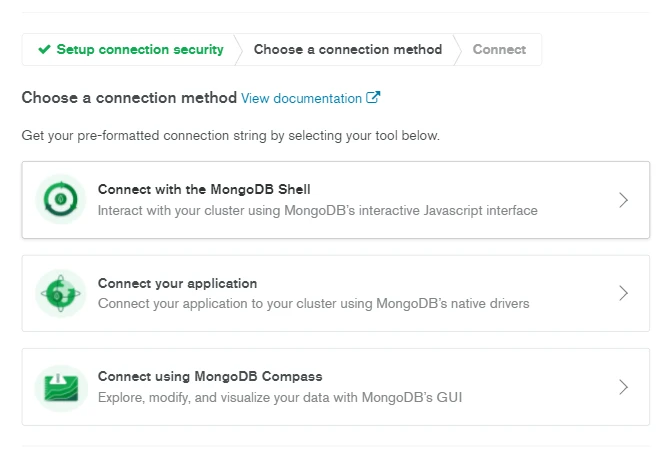Expand the Connect your application chevron
The width and height of the screenshot is (669, 462).
[624, 293]
